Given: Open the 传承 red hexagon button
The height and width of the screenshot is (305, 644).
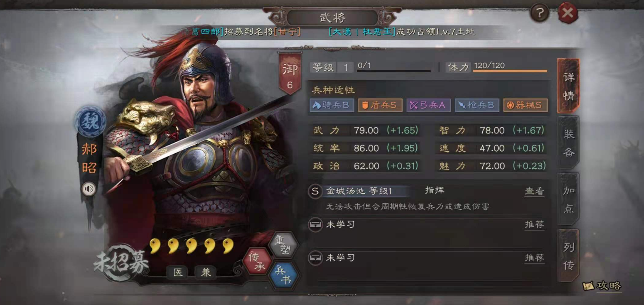Looking at the screenshot, I should coord(257,261).
